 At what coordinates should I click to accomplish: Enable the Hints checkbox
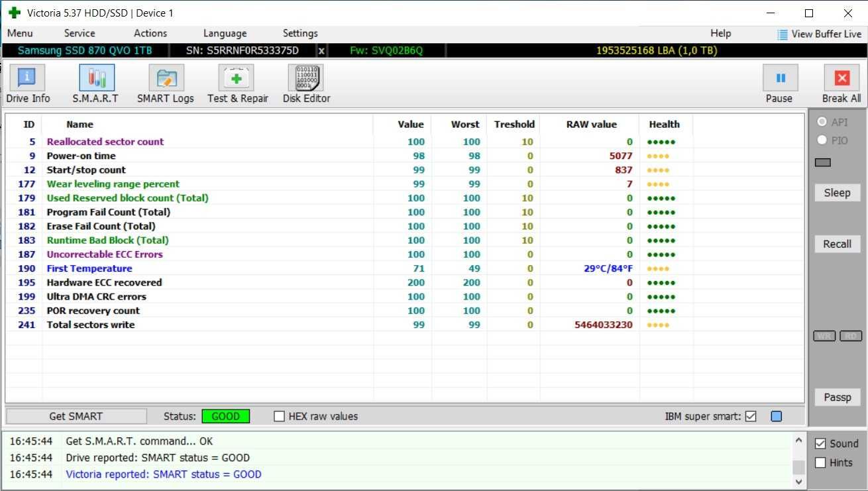[820, 463]
